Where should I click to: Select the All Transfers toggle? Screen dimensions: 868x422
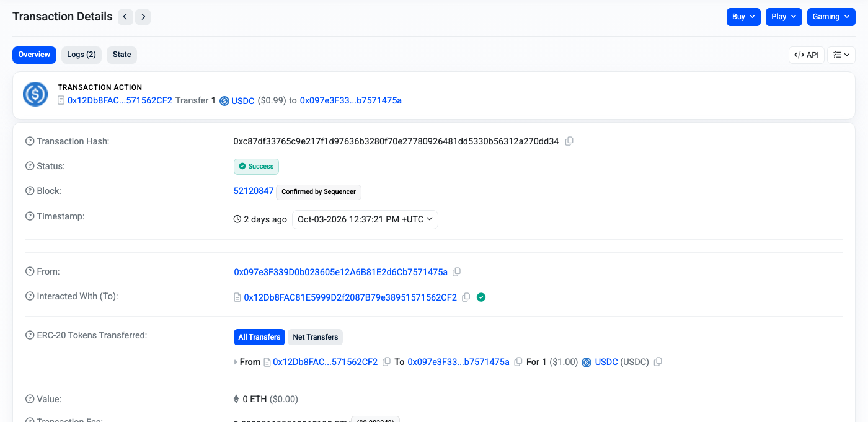[x=259, y=337]
